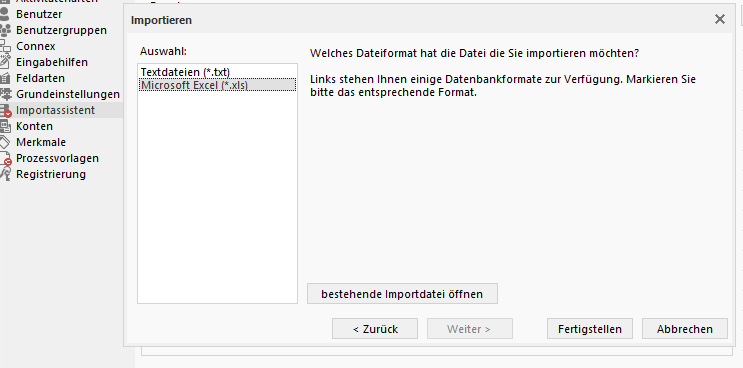Click the Importassistent icon in sidebar
The image size is (743, 368).
coord(5,110)
